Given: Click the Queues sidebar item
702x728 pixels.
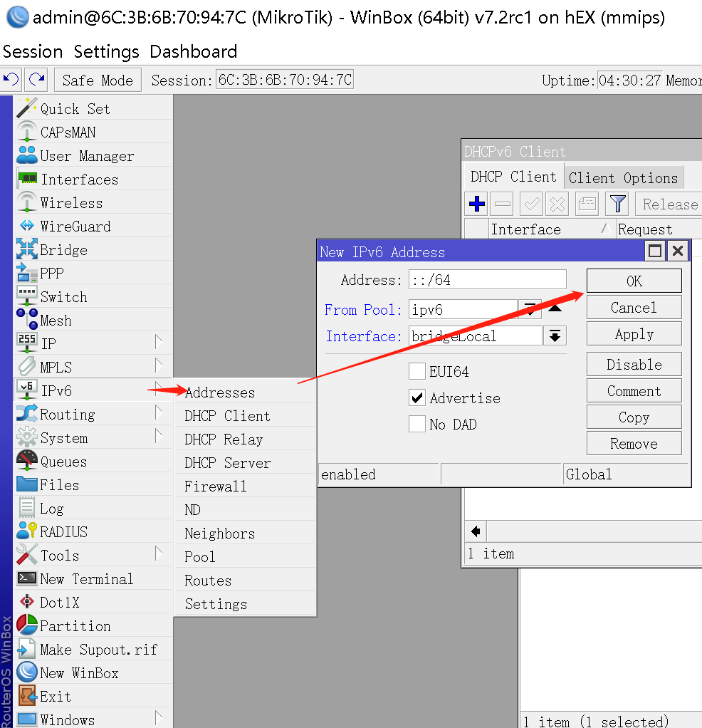Looking at the screenshot, I should pyautogui.click(x=63, y=462).
